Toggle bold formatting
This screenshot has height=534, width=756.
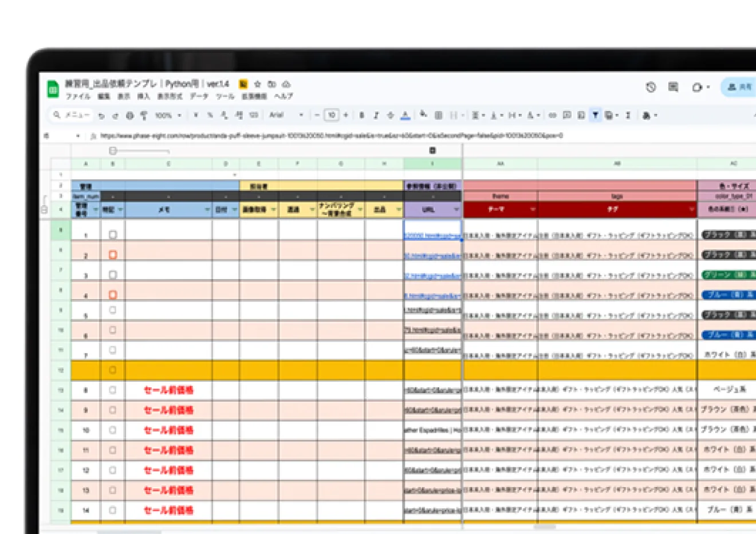pos(361,115)
